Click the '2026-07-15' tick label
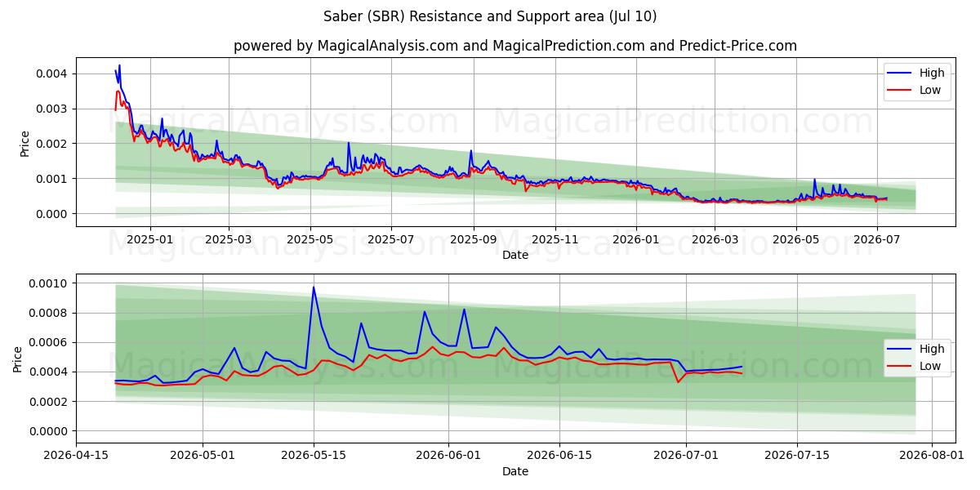Screen dimensions: 980x490 [796, 456]
